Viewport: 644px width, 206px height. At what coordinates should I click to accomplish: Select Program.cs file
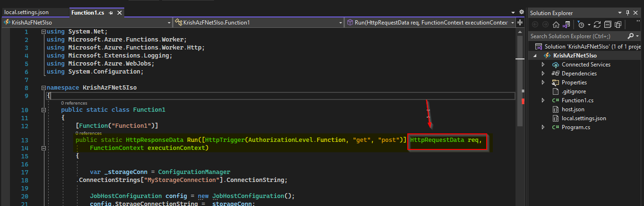(x=576, y=127)
